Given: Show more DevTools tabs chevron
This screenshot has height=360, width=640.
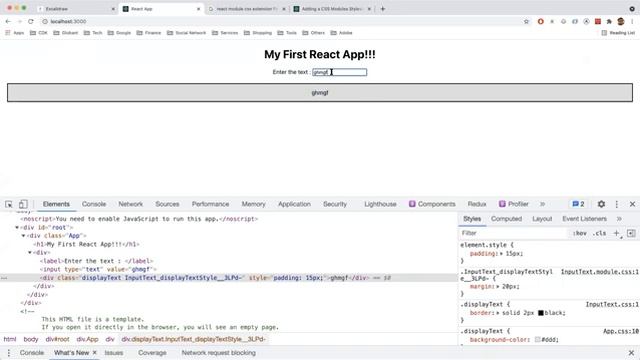Looking at the screenshot, I should (x=542, y=204).
